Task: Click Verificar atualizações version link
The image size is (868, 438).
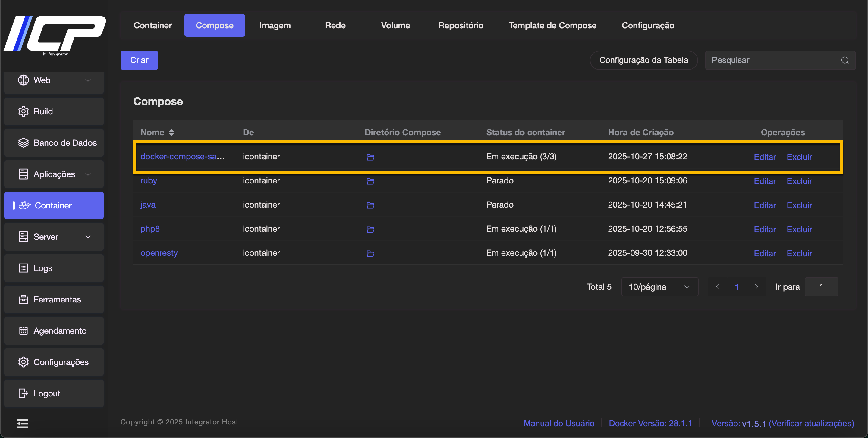Action: (x=811, y=423)
